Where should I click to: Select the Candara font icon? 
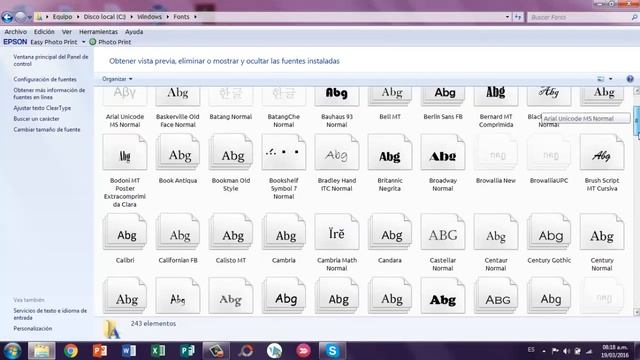coord(390,232)
